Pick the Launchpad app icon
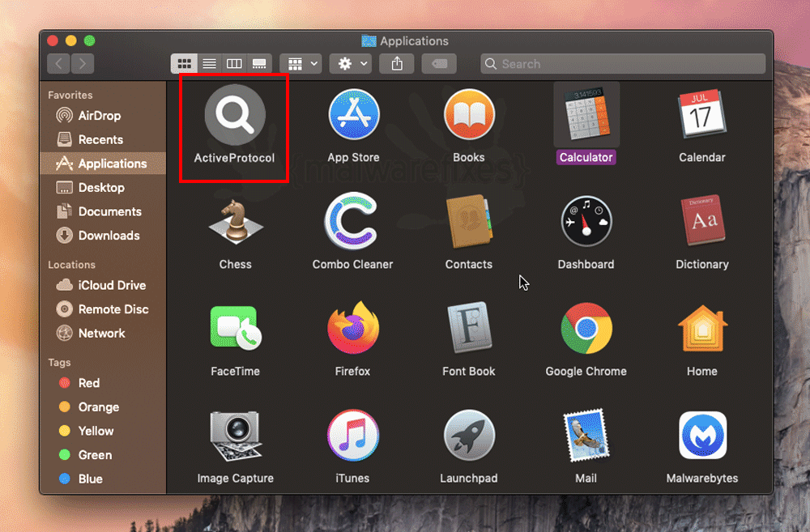The width and height of the screenshot is (810, 532). pyautogui.click(x=469, y=436)
